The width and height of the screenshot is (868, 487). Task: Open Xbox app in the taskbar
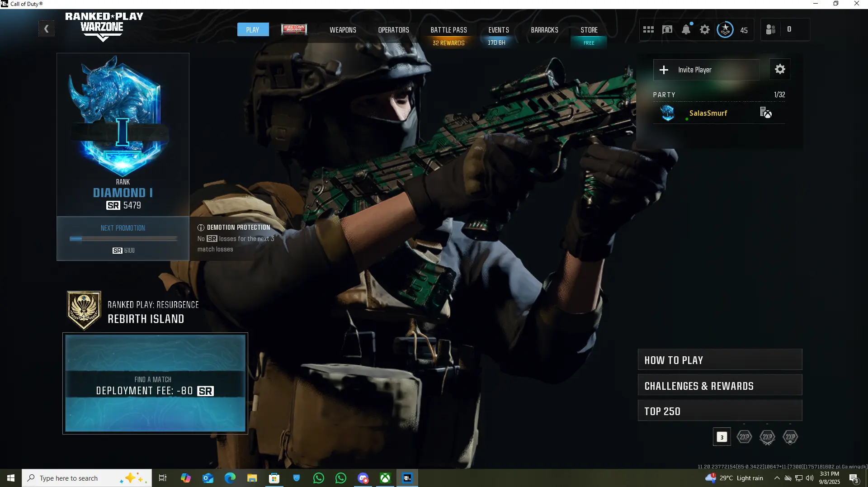pyautogui.click(x=385, y=478)
